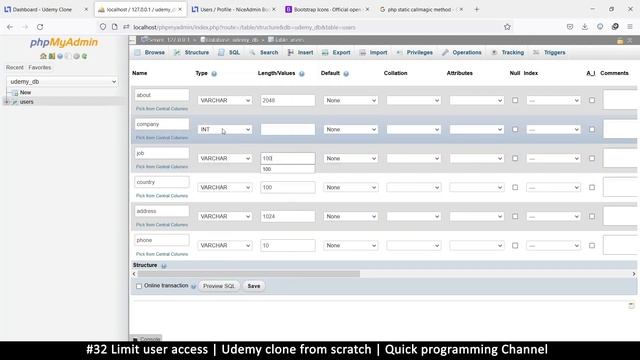This screenshot has height=360, width=640.
Task: Open the browser downloads icon
Action: 584,27
